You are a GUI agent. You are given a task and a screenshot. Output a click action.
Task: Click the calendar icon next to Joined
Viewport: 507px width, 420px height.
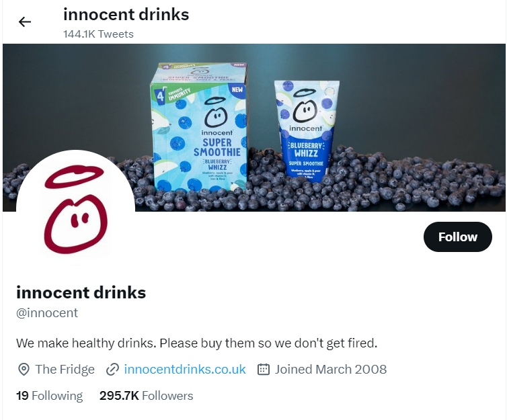(x=264, y=370)
